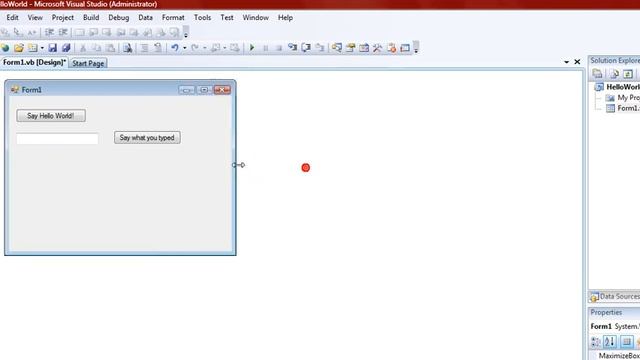
Task: Open the Toolbox hammer-and-wrench icon
Action: point(378,48)
